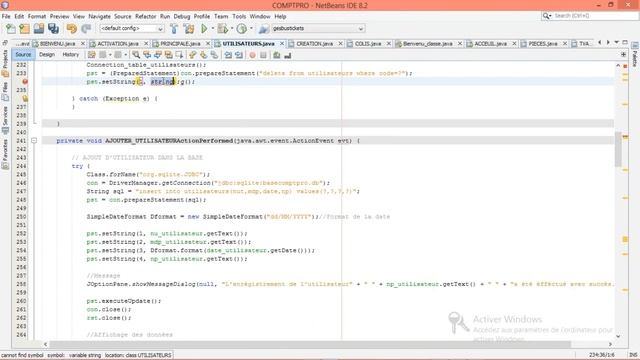This screenshot has height=360, width=640.
Task: Switch to the Source view
Action: [23, 55]
